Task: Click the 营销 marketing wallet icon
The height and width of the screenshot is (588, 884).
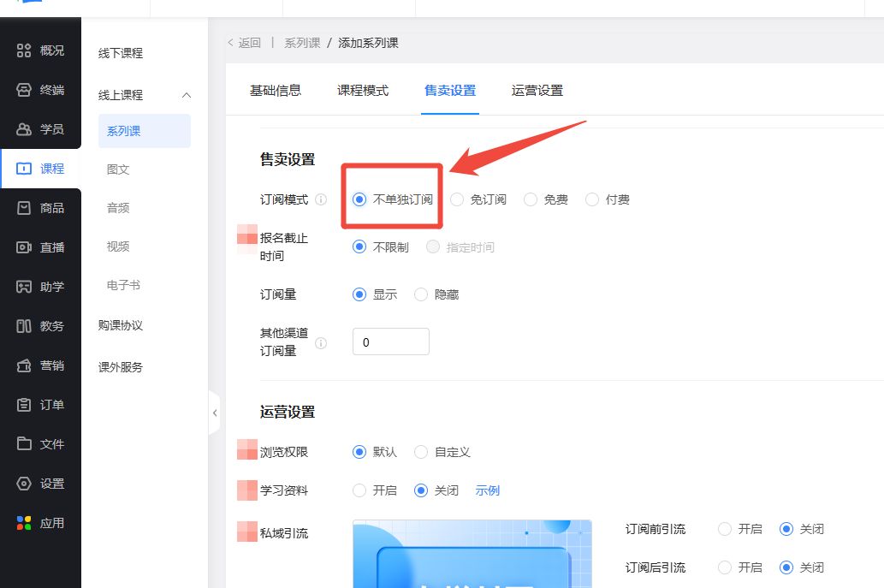Action: (x=24, y=365)
